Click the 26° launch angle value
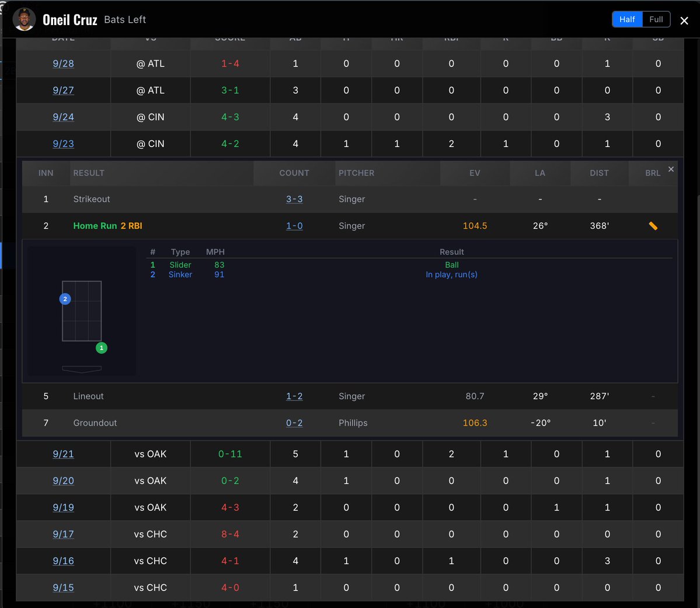 (540, 226)
